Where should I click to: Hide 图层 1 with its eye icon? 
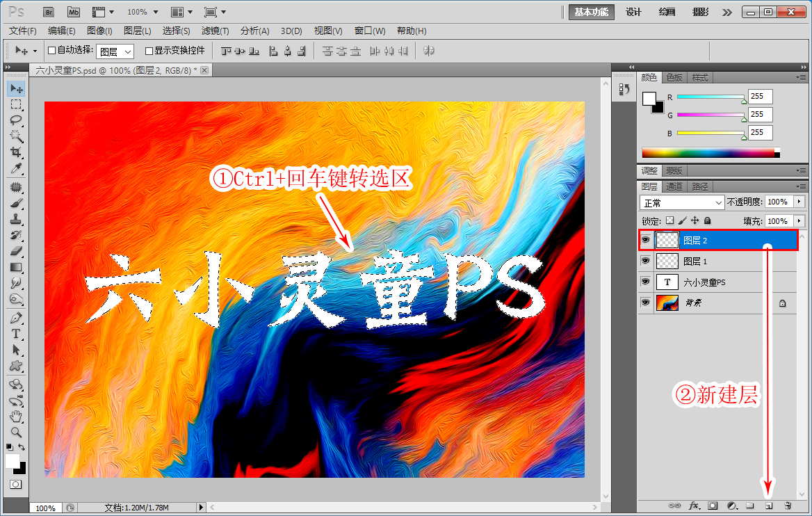click(x=645, y=261)
